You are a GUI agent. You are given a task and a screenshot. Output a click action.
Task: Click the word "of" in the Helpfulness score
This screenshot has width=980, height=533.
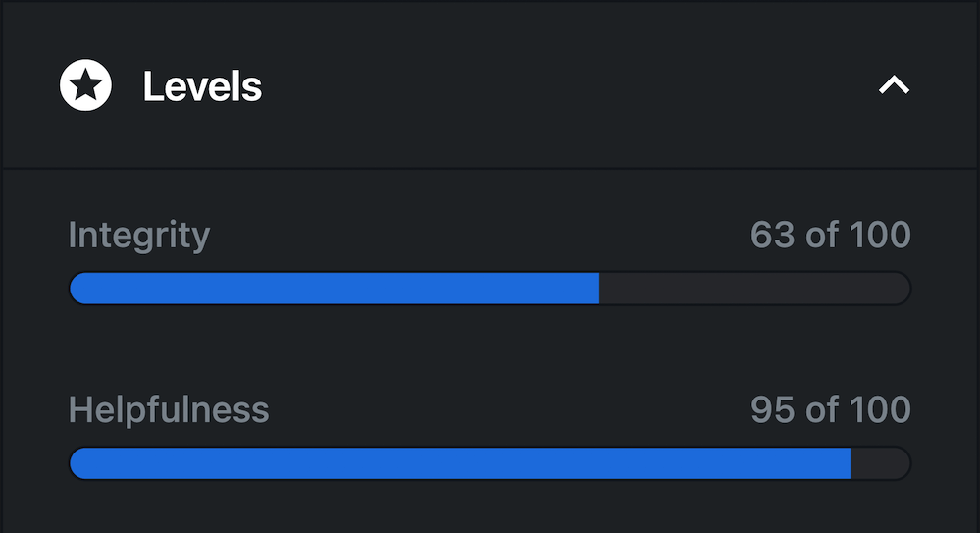[x=818, y=409]
